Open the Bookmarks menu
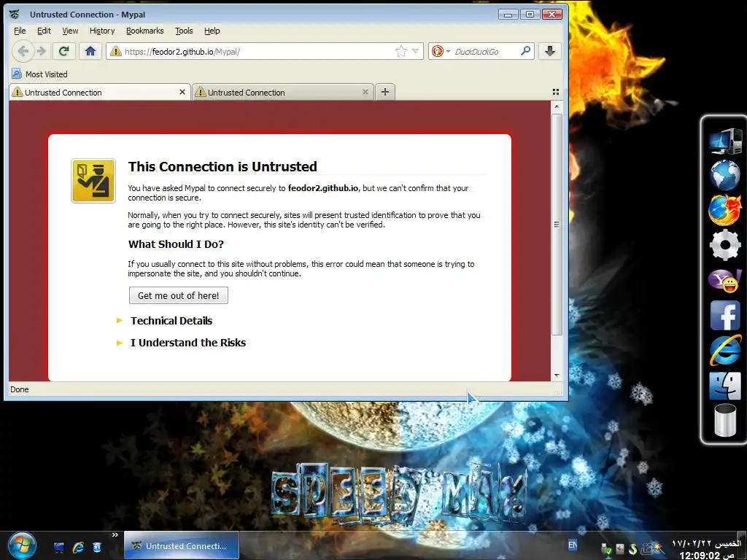The width and height of the screenshot is (747, 560). click(145, 31)
